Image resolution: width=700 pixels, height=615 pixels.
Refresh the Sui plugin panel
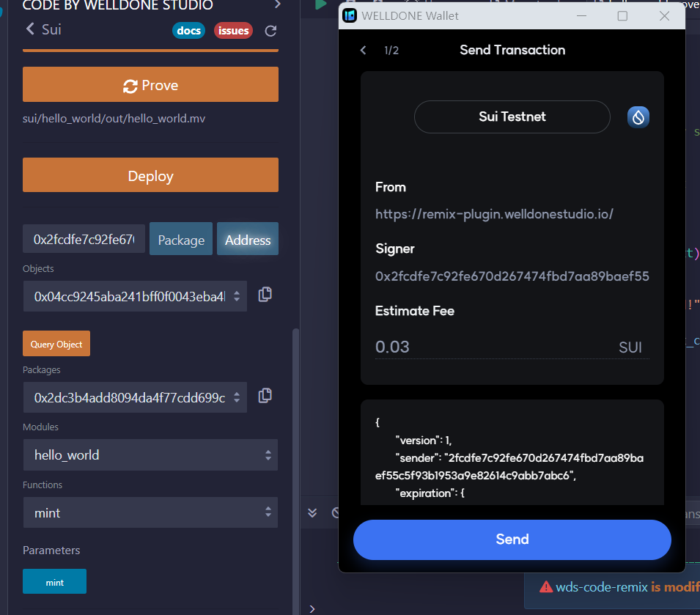[270, 31]
